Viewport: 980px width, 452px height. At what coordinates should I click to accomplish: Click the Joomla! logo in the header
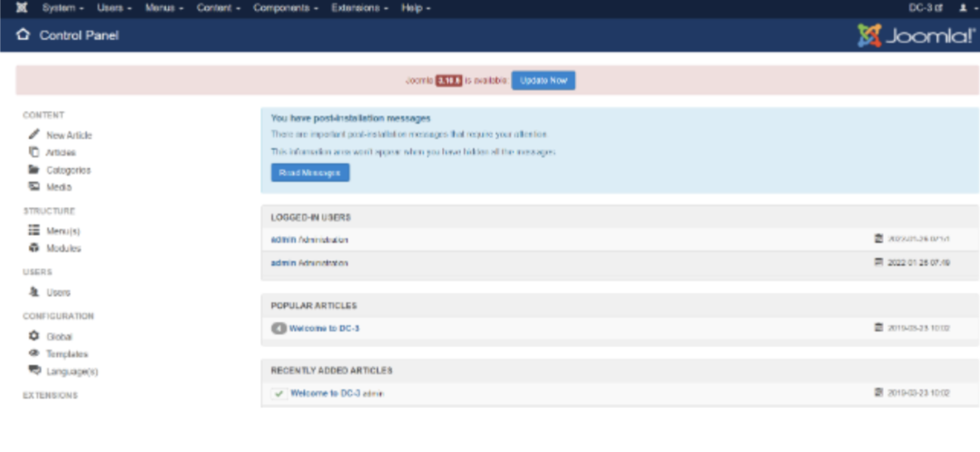tap(916, 35)
